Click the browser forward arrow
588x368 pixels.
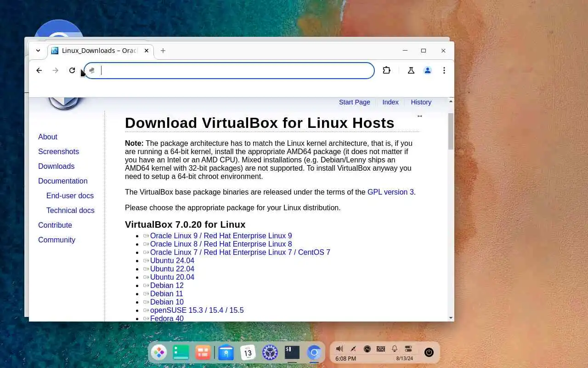point(56,70)
